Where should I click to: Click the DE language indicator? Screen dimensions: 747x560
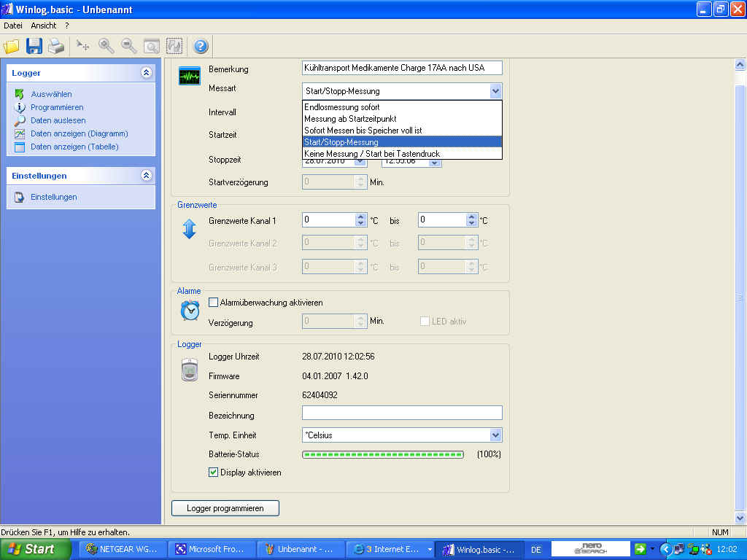click(536, 550)
